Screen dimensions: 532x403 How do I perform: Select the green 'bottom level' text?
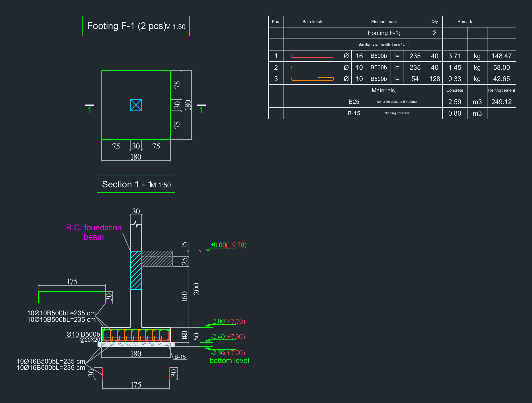click(229, 360)
